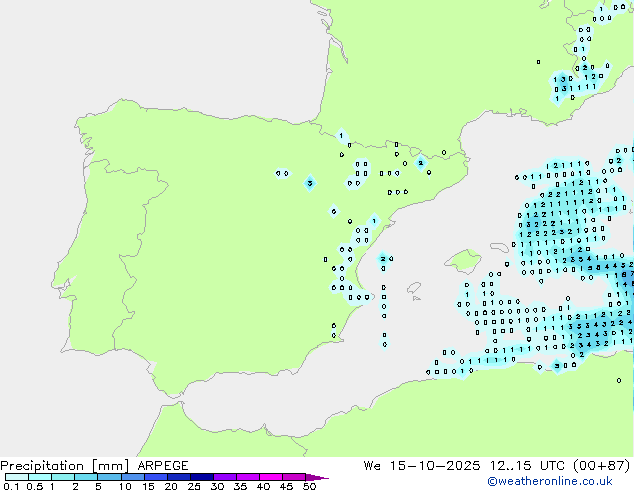Click the 50 legend scale value
Viewport: 634px width, 490px height.
(x=309, y=486)
